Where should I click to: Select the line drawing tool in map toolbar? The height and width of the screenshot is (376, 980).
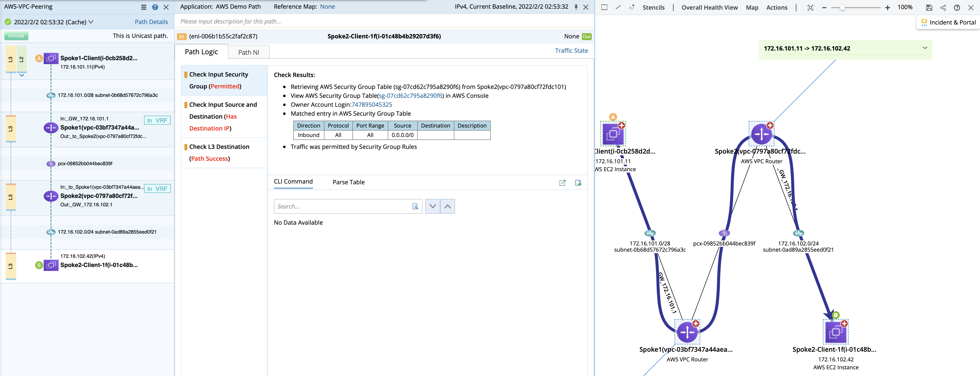(618, 7)
